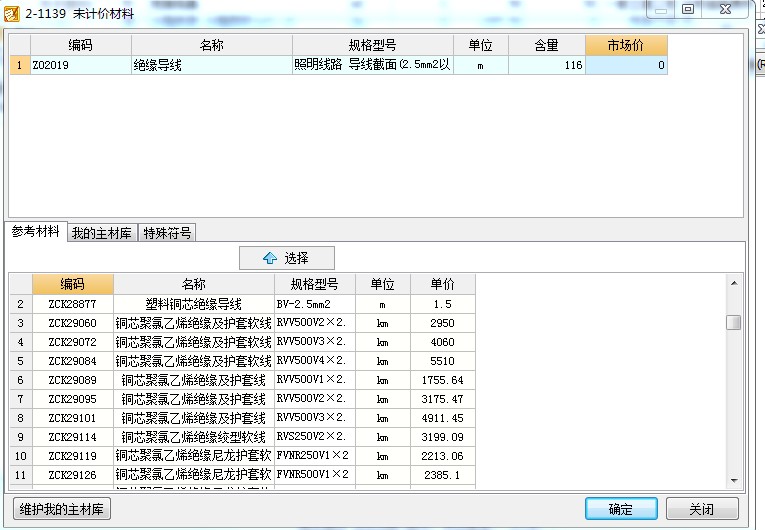Click the price 3199.09 cell

coord(443,437)
